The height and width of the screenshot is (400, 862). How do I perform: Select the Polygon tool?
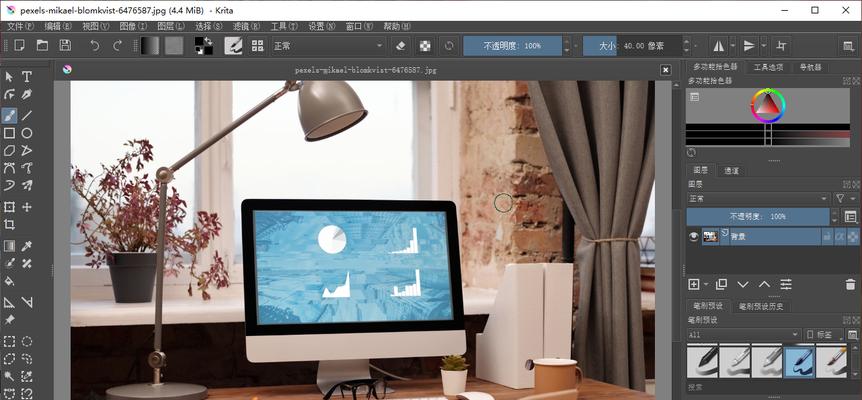click(x=9, y=151)
